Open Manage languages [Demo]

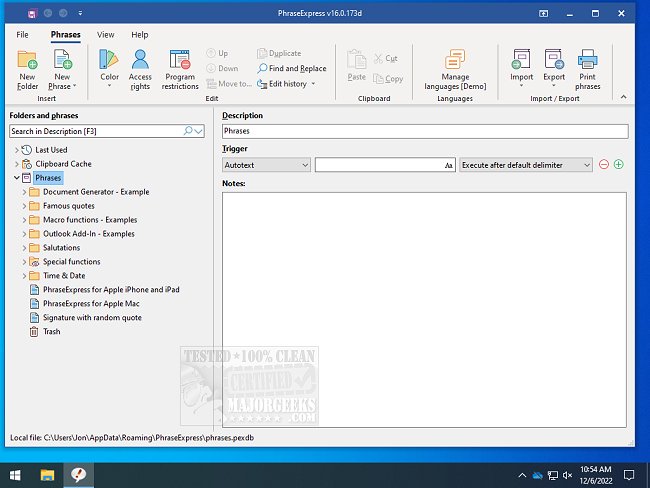click(x=455, y=60)
